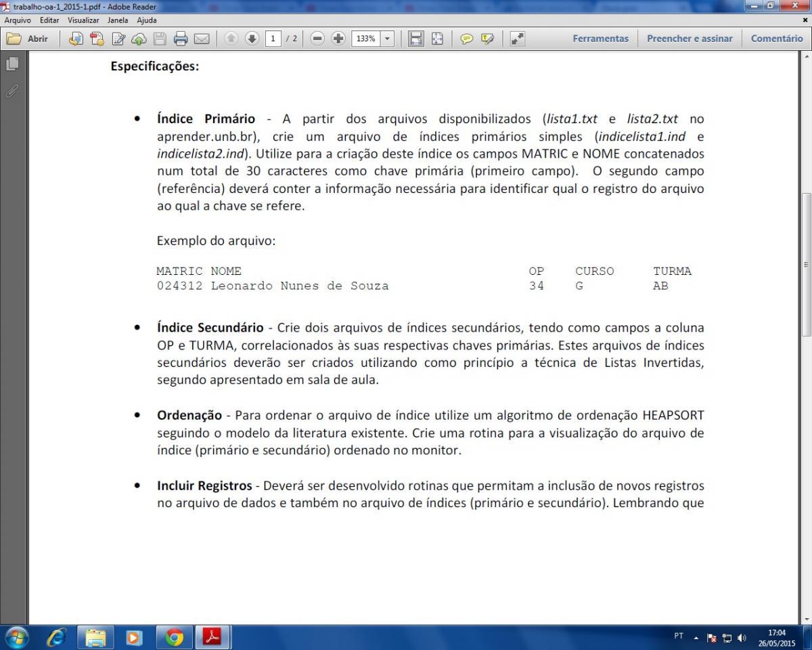Click the scrollbar up arrow
Viewport: 812px width, 650px height.
pos(806,56)
